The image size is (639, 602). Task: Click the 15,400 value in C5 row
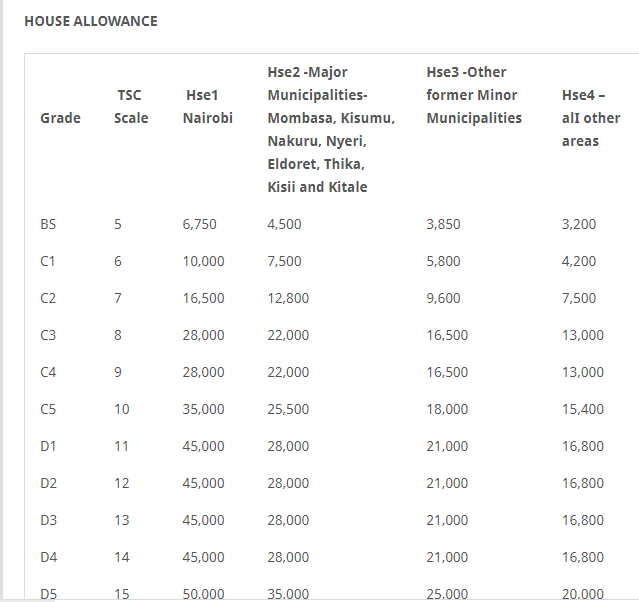(583, 409)
